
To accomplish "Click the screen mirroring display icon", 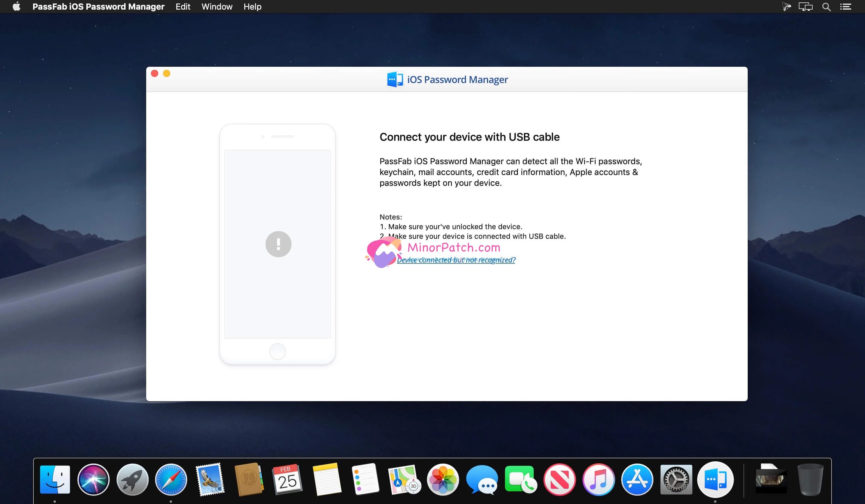I will coord(805,7).
